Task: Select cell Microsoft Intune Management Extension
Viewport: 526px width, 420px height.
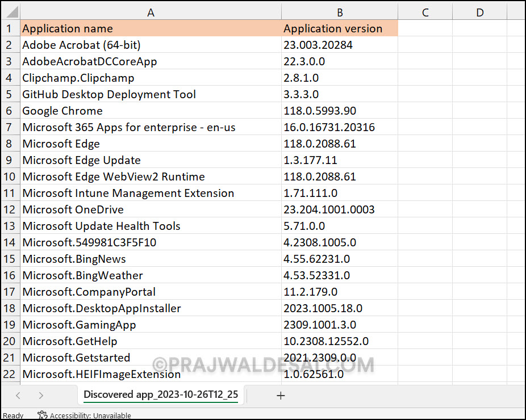Action: (151, 193)
